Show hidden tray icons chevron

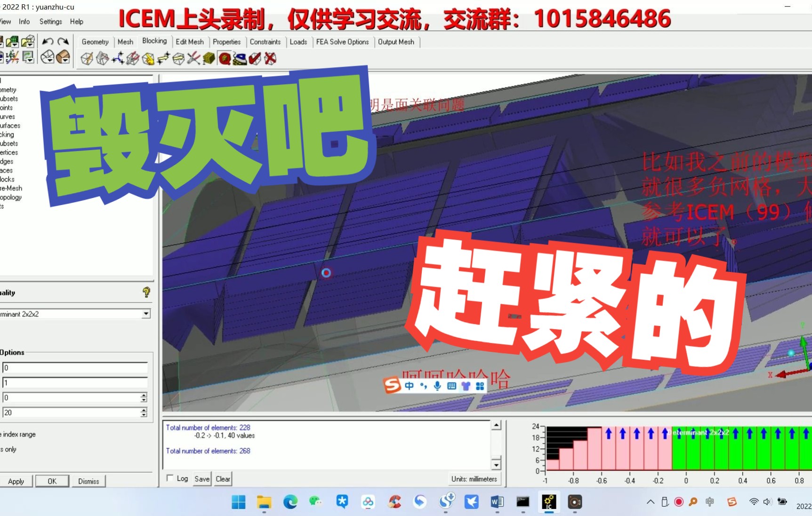point(651,502)
